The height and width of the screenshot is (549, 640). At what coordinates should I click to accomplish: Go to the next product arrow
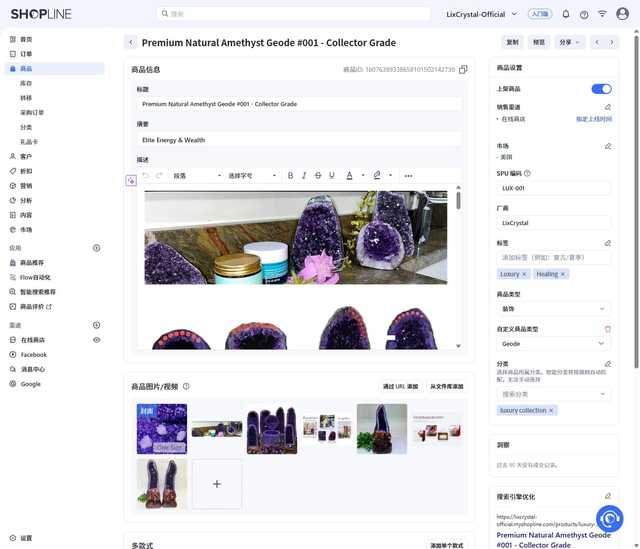click(x=611, y=42)
